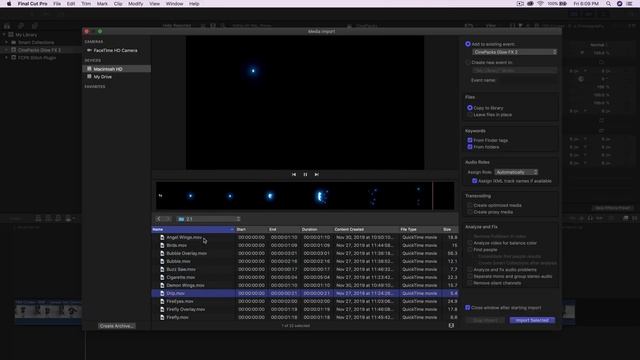Click the battery status icon
The height and width of the screenshot is (360, 640).
[x=563, y=4]
